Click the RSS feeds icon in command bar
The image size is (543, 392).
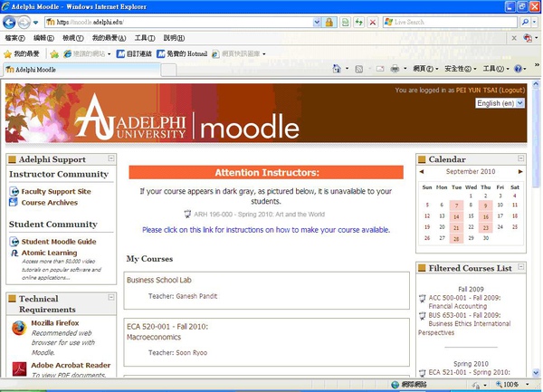tap(359, 69)
